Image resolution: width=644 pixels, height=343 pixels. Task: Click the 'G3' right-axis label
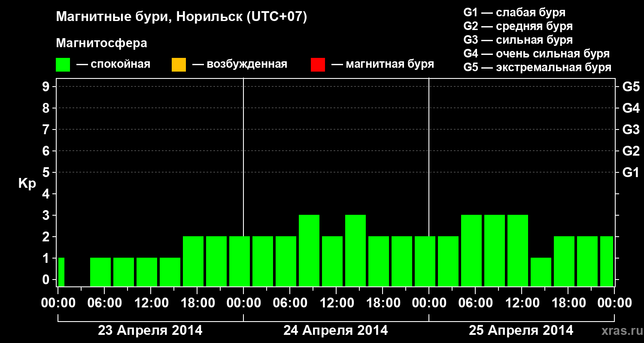tap(631, 129)
